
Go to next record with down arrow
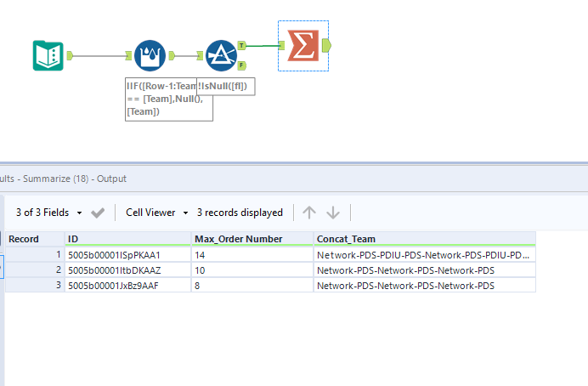coord(332,213)
